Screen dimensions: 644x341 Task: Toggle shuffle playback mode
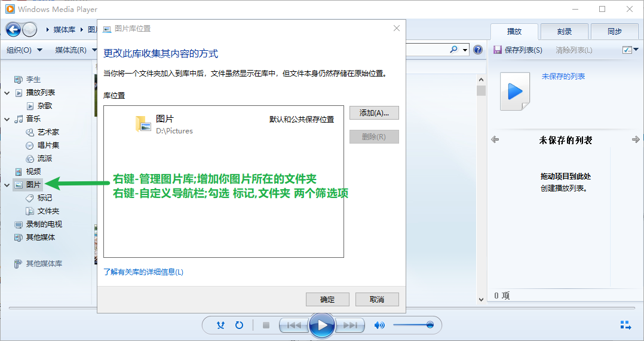pos(221,325)
